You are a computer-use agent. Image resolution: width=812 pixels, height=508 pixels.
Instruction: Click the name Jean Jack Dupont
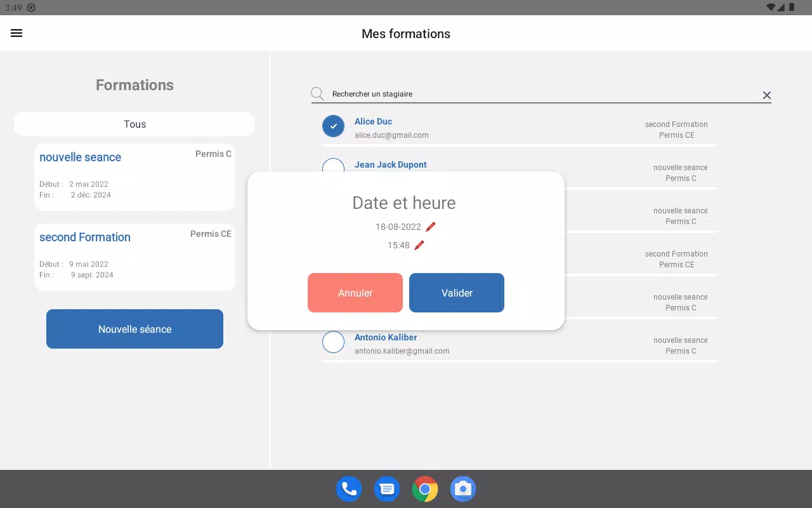click(x=391, y=164)
